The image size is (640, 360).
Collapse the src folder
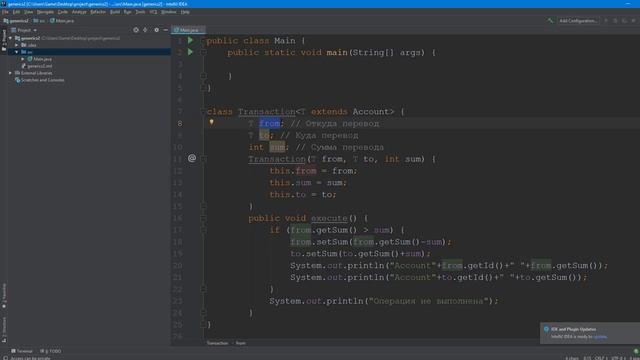pos(17,52)
